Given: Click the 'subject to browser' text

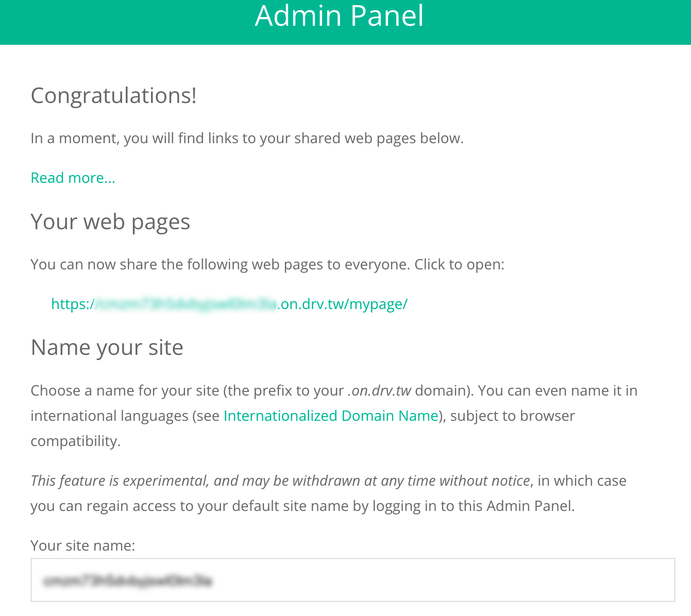Looking at the screenshot, I should pos(512,416).
